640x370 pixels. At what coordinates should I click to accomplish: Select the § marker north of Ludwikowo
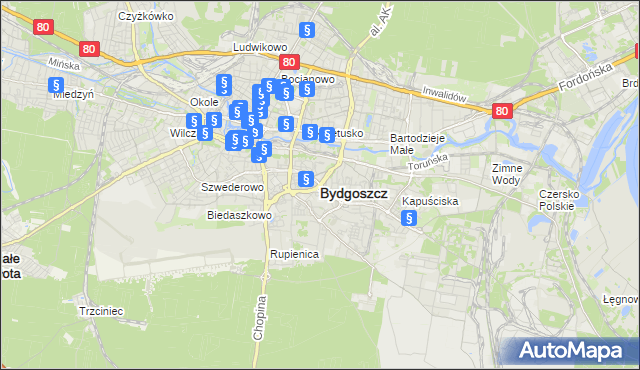307,30
